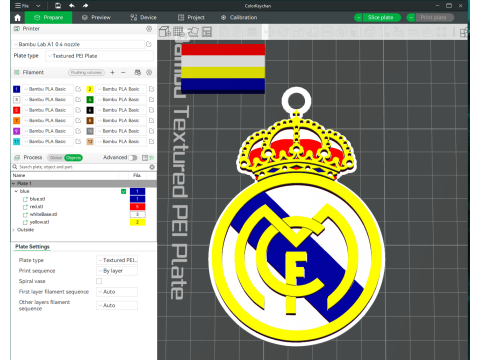Select yellow.stl in the object list
This screenshot has width=480, height=360.
pyautogui.click(x=39, y=222)
